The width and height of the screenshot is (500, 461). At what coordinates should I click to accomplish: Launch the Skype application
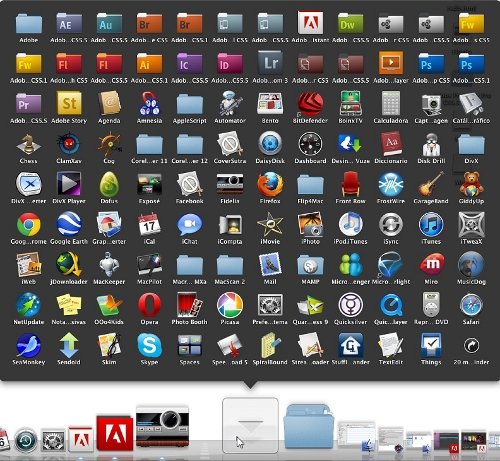(149, 346)
